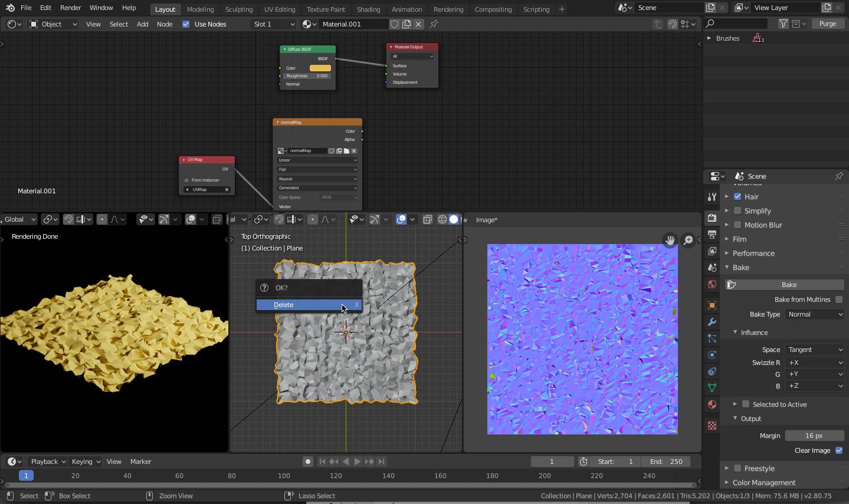Open the Physics properties tab icon

(x=712, y=355)
